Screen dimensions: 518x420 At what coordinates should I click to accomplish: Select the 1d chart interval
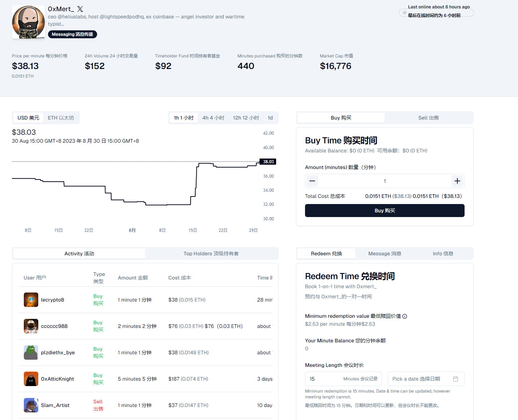(x=270, y=118)
